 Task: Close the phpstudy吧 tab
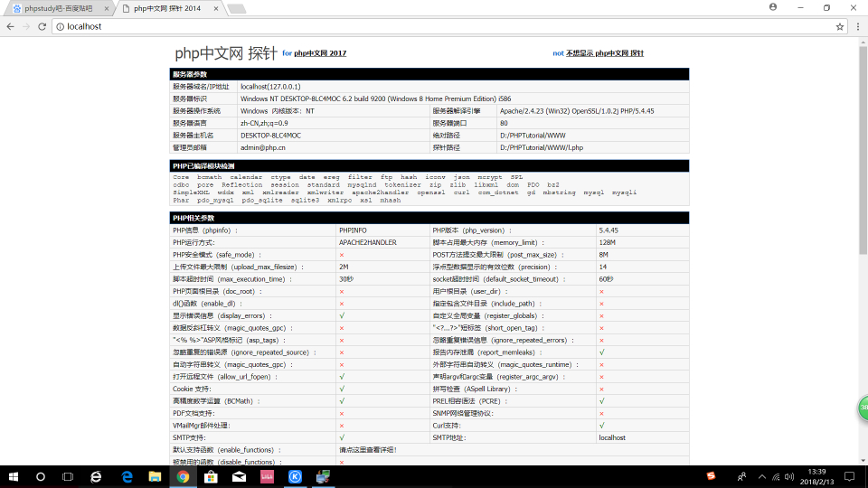(x=106, y=8)
